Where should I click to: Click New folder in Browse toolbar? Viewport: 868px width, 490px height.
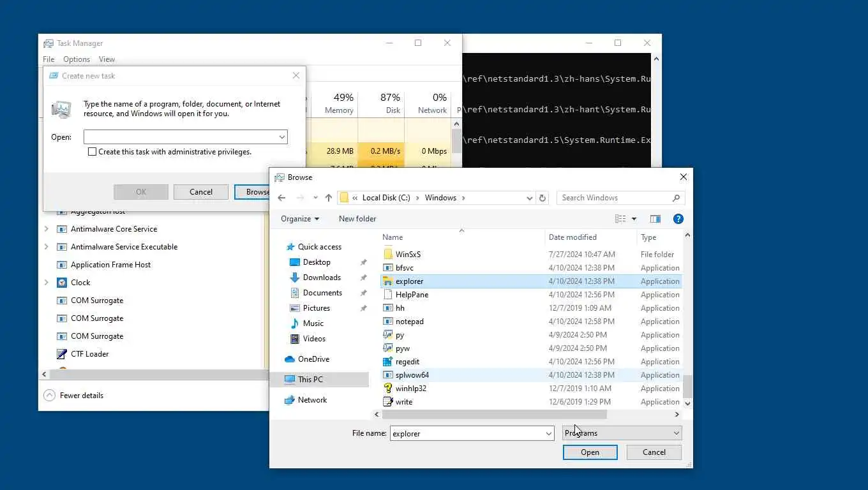click(357, 219)
